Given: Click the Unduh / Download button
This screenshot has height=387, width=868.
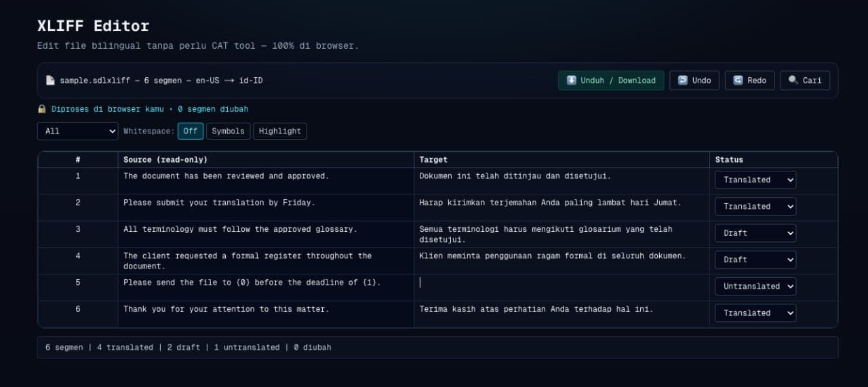Looking at the screenshot, I should 611,81.
